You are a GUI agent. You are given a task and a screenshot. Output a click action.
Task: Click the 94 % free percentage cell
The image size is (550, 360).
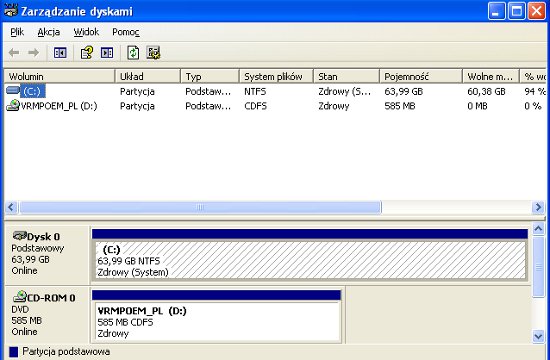coord(535,92)
